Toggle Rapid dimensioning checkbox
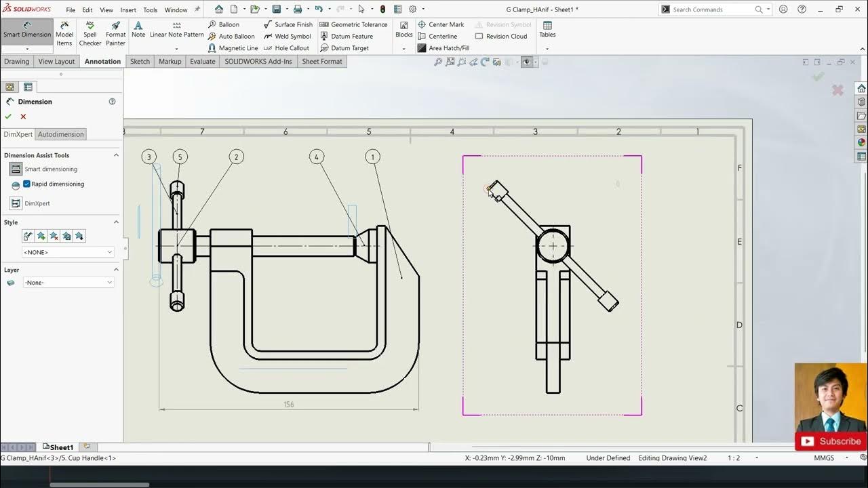This screenshot has width=868, height=488. tap(26, 184)
